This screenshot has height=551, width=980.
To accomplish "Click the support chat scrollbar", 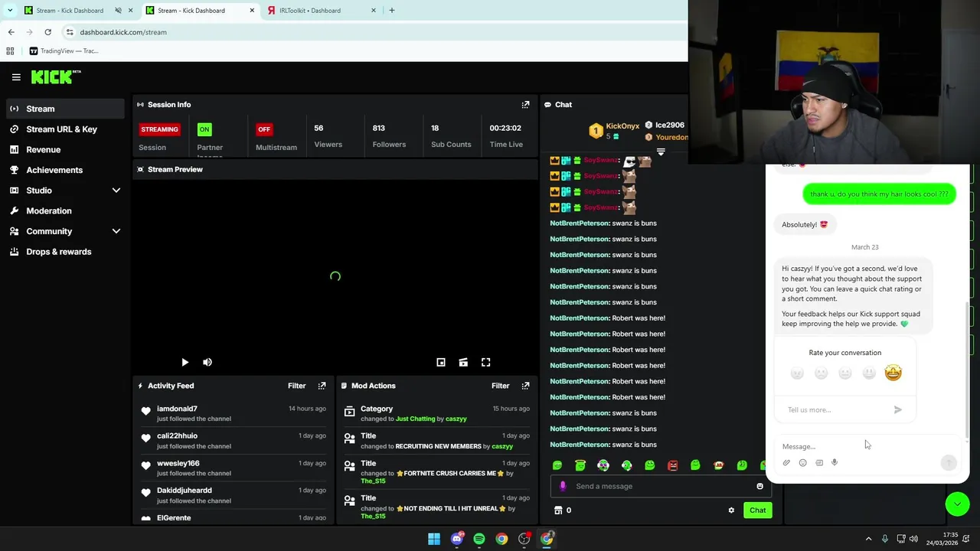I will (967, 368).
